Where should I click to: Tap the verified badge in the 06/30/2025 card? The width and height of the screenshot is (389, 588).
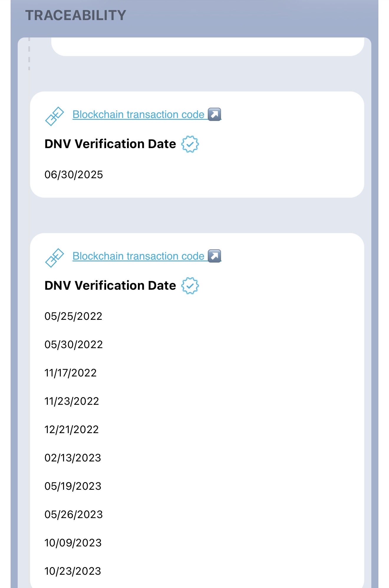coord(190,144)
